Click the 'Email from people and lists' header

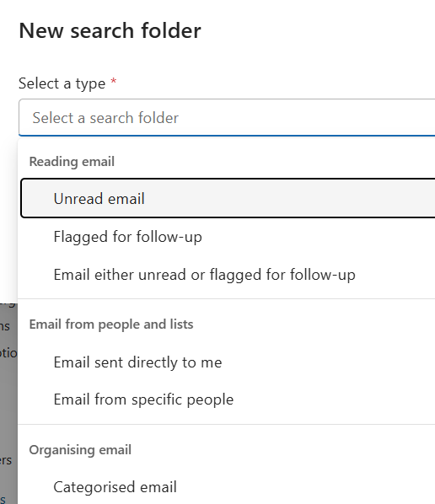[x=111, y=324]
